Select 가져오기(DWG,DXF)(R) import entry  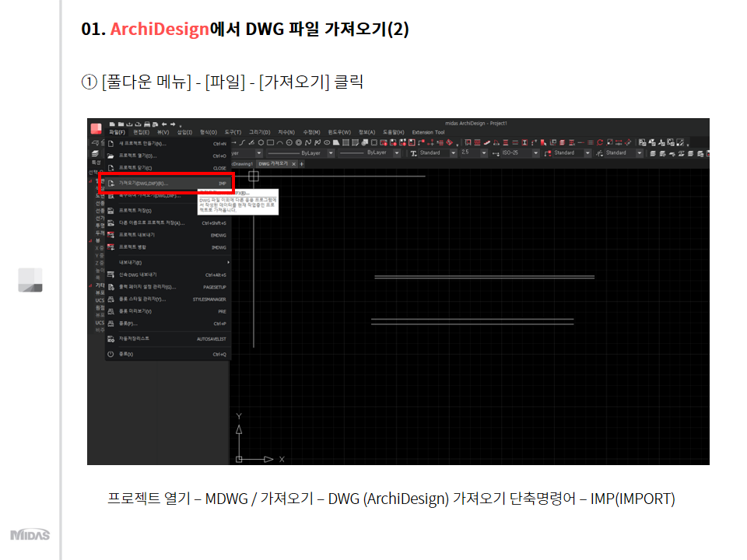(168, 184)
